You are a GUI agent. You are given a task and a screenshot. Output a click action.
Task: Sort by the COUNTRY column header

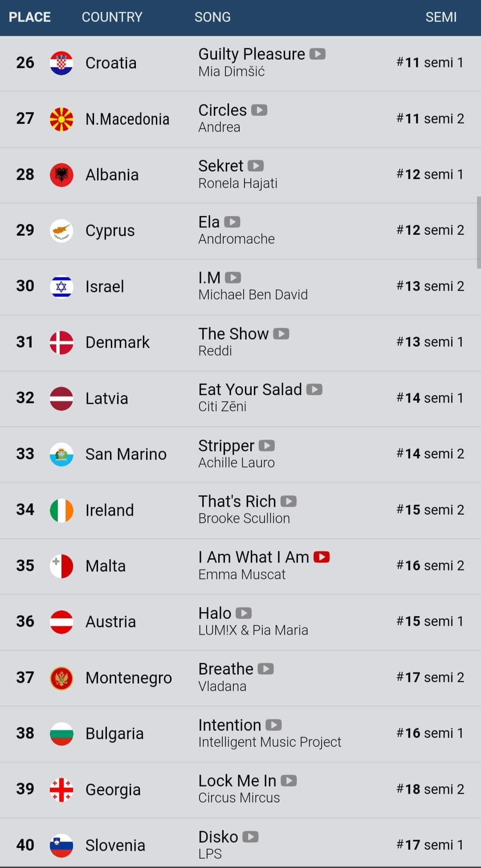click(x=112, y=17)
